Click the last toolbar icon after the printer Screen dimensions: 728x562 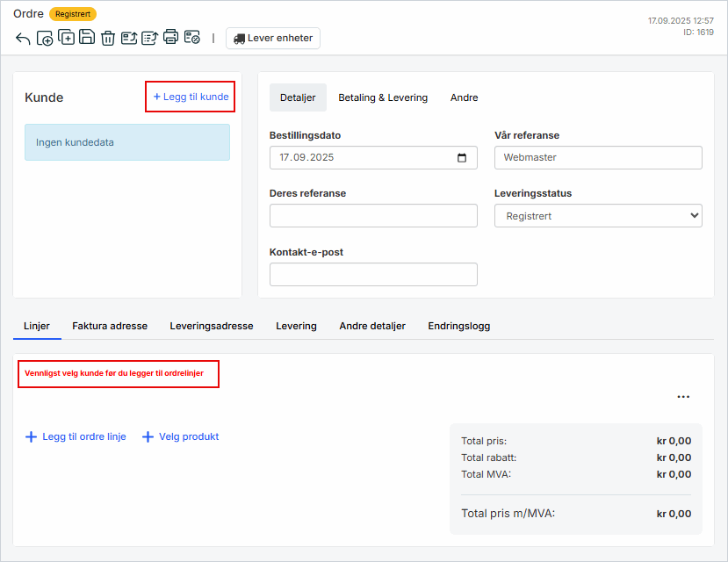[191, 38]
